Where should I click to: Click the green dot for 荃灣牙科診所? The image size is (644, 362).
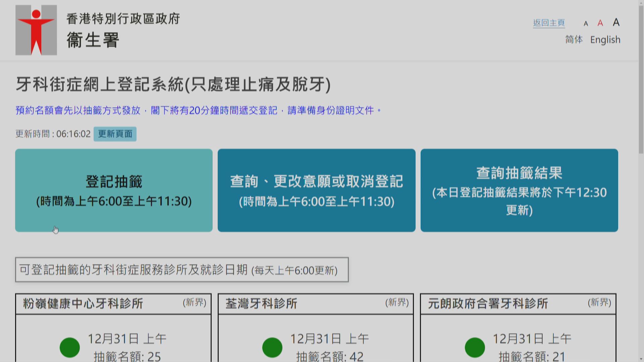pos(272,347)
